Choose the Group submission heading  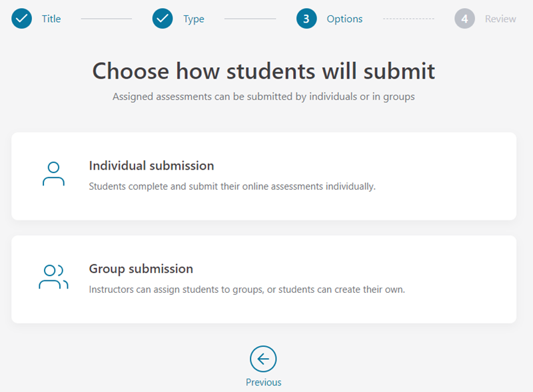tap(141, 269)
